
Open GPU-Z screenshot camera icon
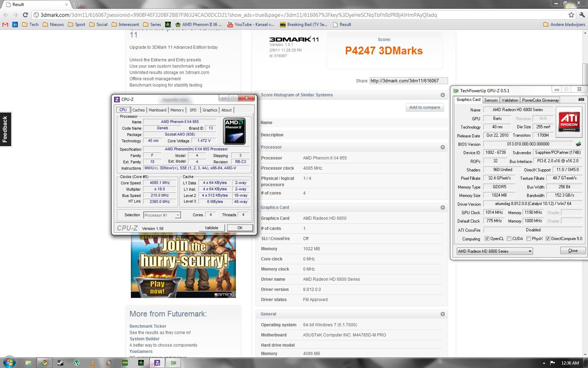pyautogui.click(x=581, y=99)
